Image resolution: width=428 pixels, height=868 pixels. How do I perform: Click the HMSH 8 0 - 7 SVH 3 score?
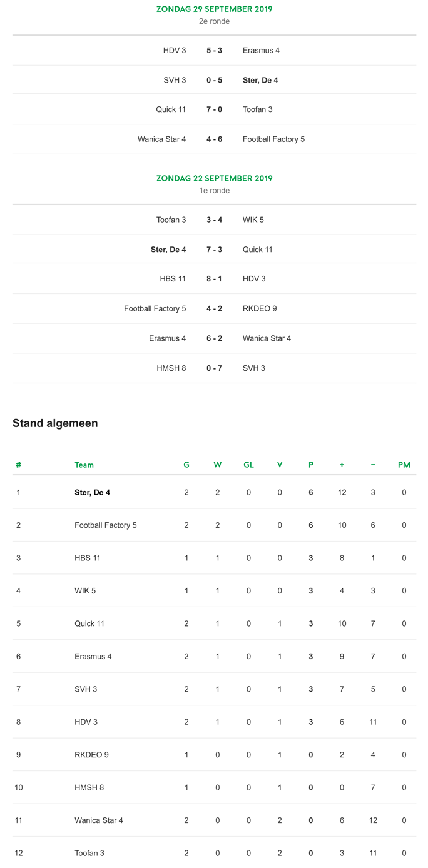214,368
